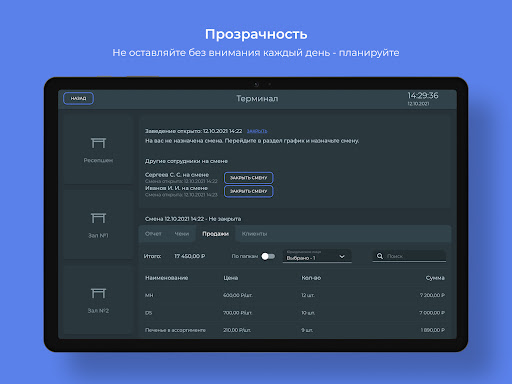Click the 9 шт. quantity cell
512x384 pixels.
point(307,330)
